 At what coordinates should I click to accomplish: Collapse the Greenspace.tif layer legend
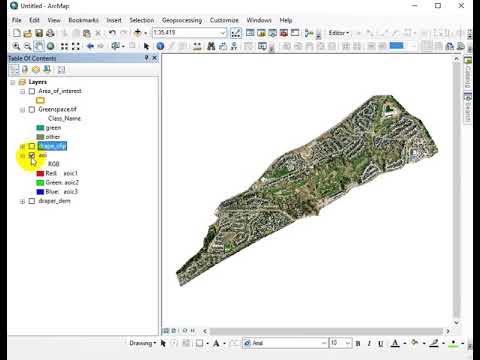click(22, 110)
